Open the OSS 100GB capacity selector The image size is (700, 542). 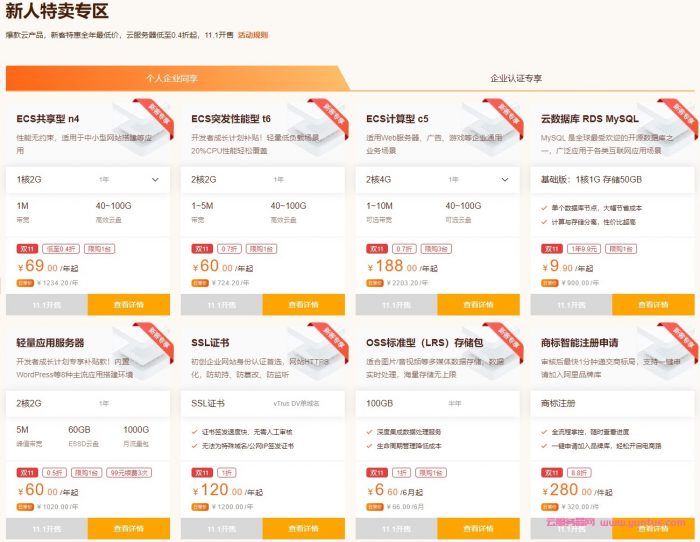point(438,404)
